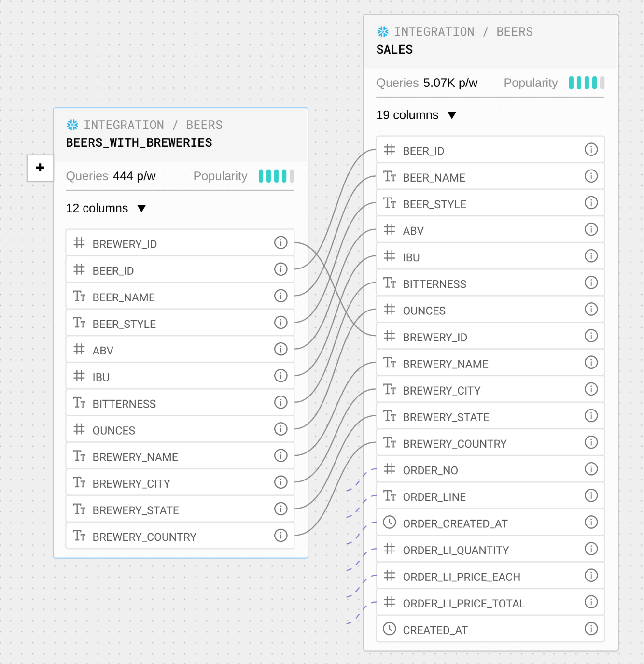Click info icon for BITTERNESS in SALES
This screenshot has width=644, height=664.
(591, 283)
